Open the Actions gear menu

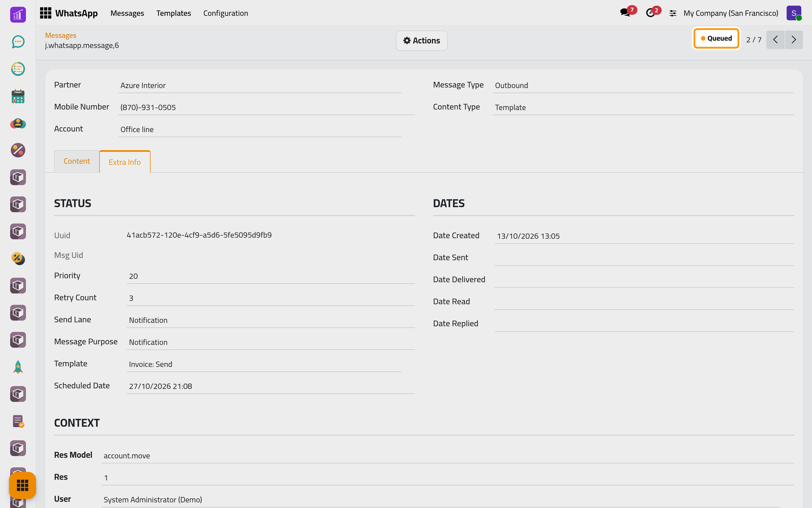422,41
